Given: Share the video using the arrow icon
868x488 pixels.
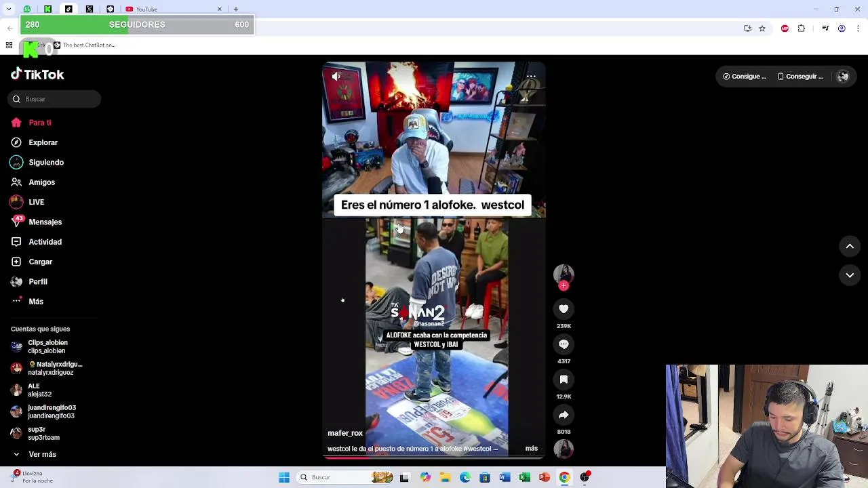Looking at the screenshot, I should pos(564,415).
